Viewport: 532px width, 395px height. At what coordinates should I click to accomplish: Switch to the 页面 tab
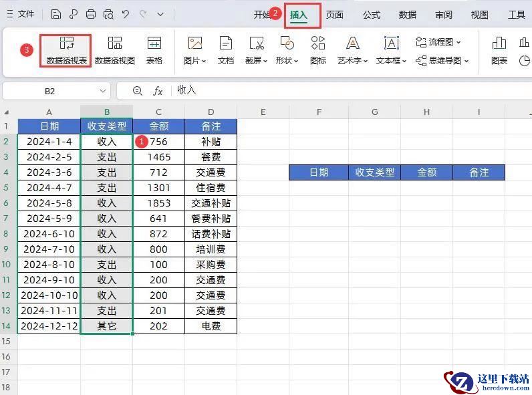coord(335,15)
